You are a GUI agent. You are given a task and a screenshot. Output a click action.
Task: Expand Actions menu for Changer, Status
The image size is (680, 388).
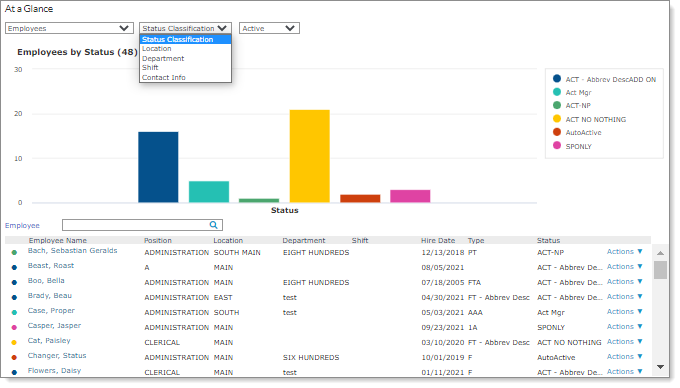coord(624,356)
